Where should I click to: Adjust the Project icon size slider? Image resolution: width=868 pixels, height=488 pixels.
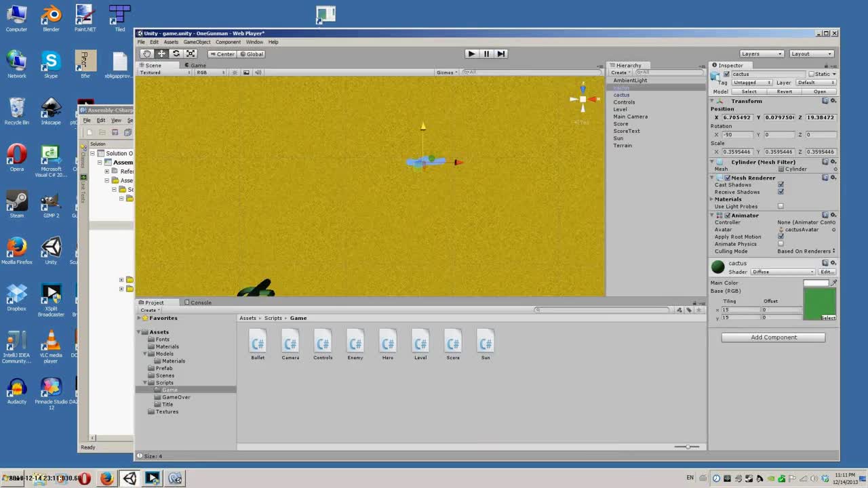[x=687, y=447]
